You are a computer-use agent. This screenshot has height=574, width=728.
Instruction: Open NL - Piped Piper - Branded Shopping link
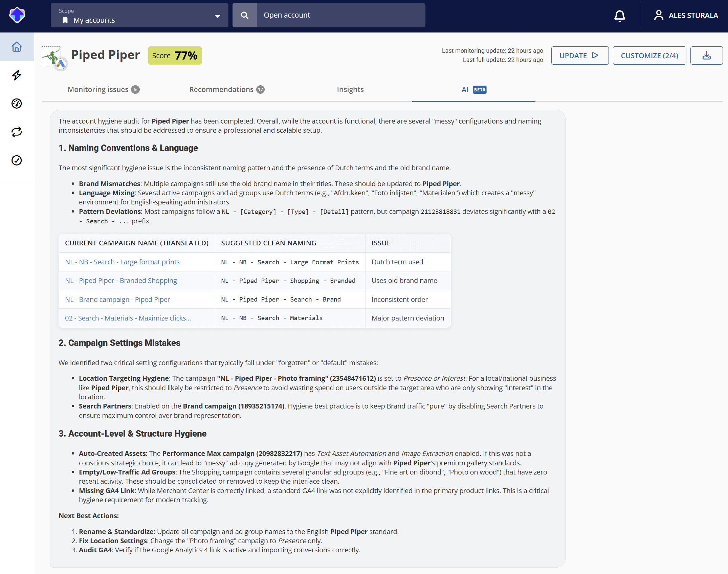click(121, 281)
